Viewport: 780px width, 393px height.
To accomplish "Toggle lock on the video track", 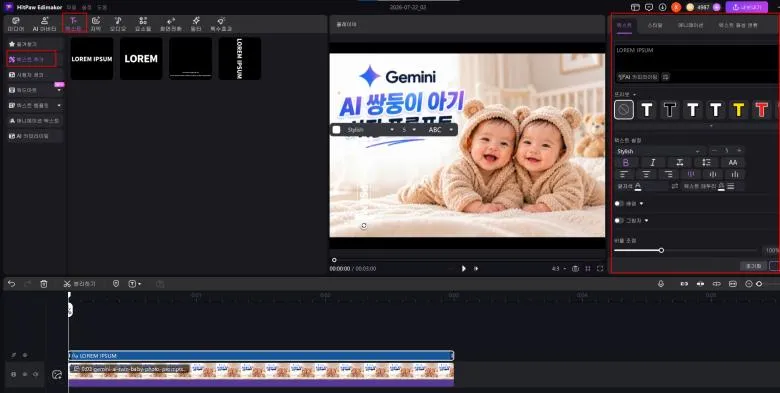I will [x=14, y=374].
